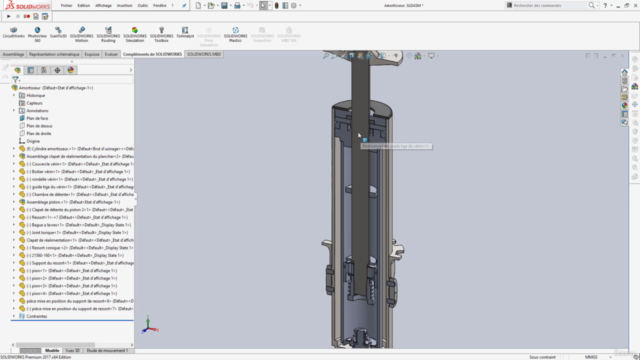Click the New document icon
Screen dimensions: 640x360
pos(198,5)
